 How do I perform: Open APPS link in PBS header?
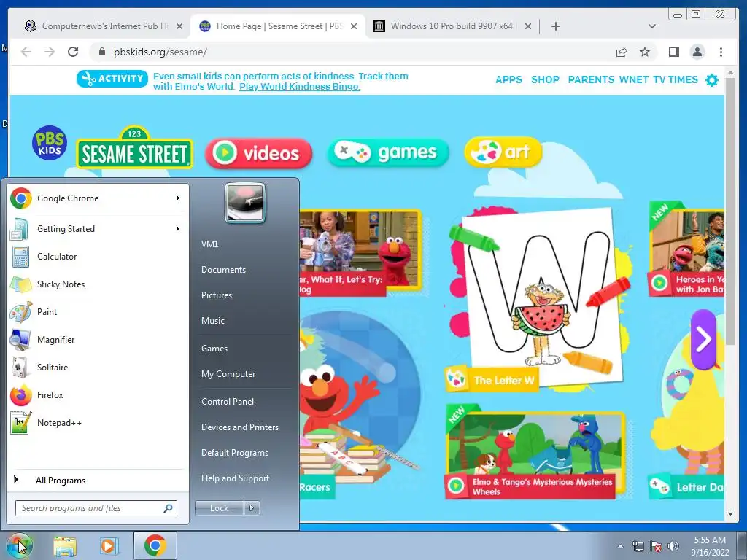[508, 79]
